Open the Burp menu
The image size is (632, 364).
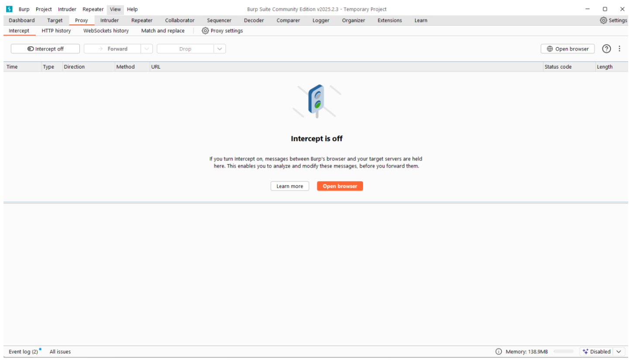click(24, 9)
